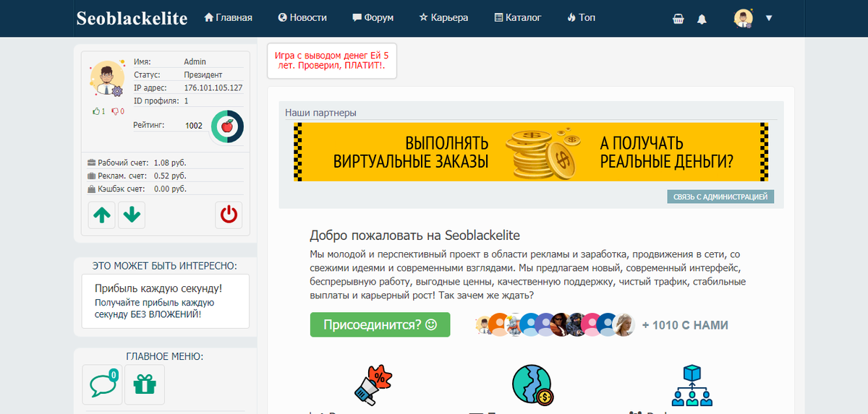Image resolution: width=868 pixels, height=414 pixels.
Task: Open the gift box bonus icon
Action: coord(145,384)
